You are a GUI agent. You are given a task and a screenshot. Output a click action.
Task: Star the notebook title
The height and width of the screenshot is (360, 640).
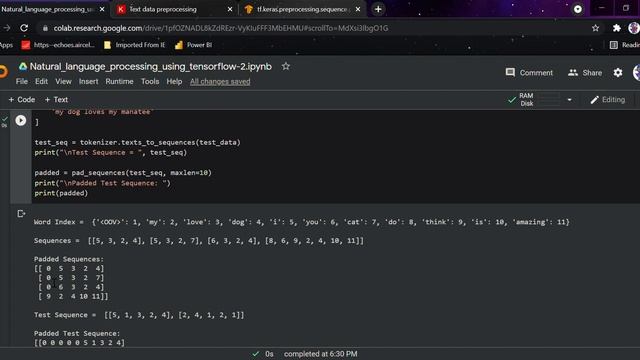(286, 66)
